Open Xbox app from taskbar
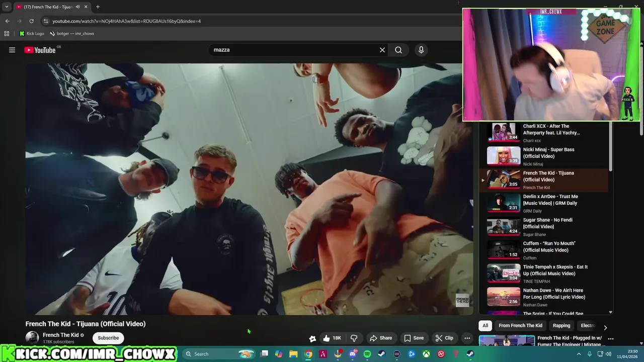 (x=426, y=354)
